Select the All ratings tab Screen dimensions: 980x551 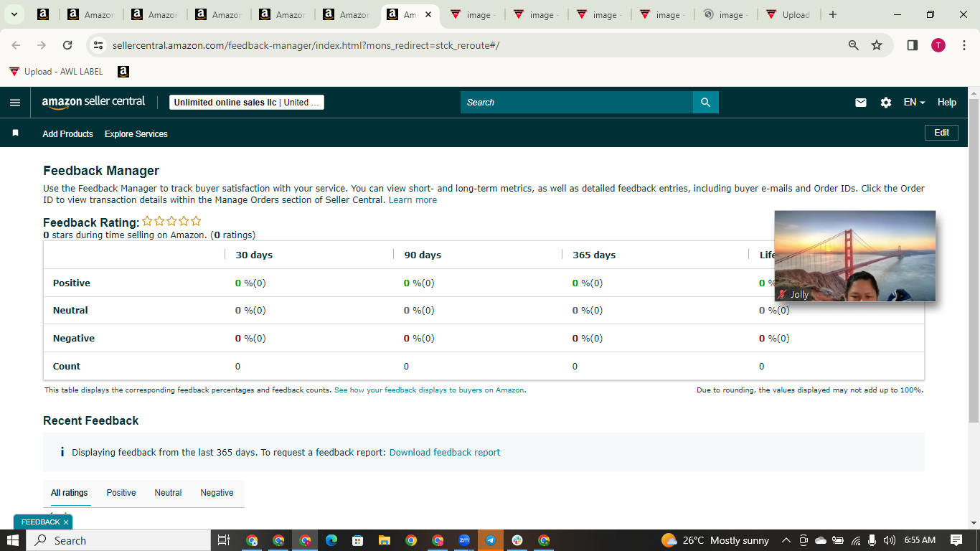point(70,493)
